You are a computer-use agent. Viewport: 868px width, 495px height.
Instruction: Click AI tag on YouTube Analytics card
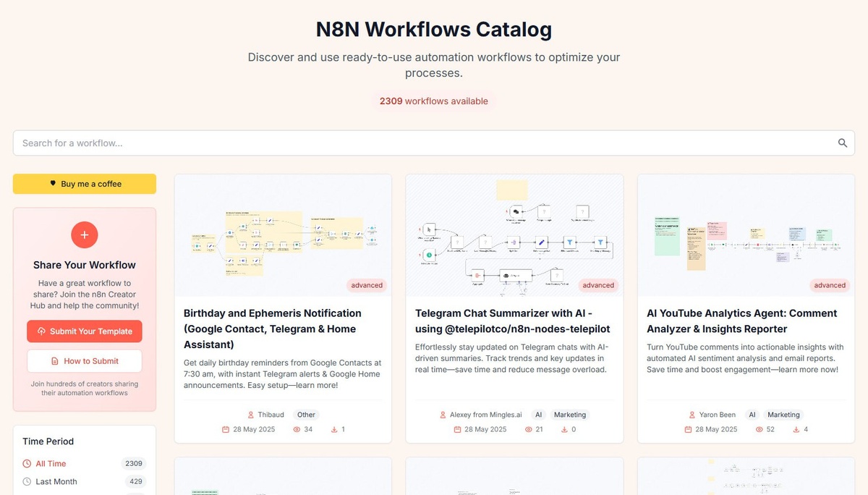752,415
